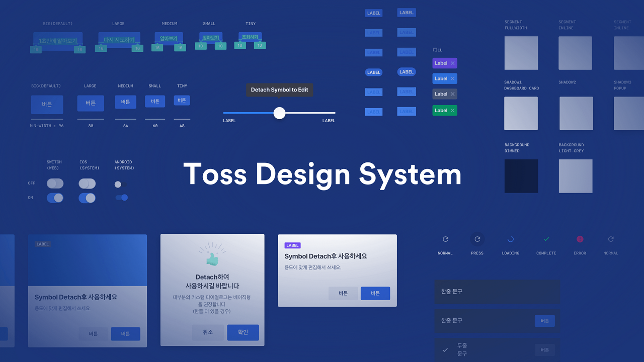Click grey 버튼 in the purple LABEL card

coord(343,293)
